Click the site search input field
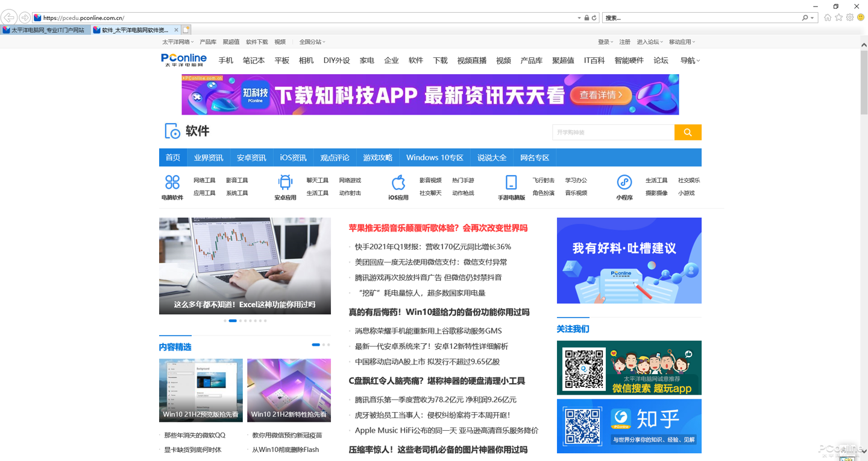The width and height of the screenshot is (868, 461). coord(613,132)
